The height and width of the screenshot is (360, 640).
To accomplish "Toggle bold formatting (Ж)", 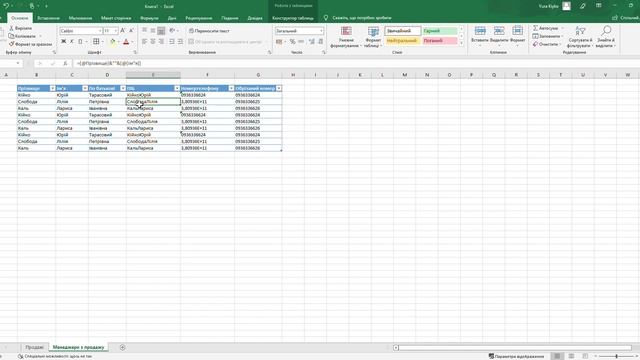I will point(64,42).
